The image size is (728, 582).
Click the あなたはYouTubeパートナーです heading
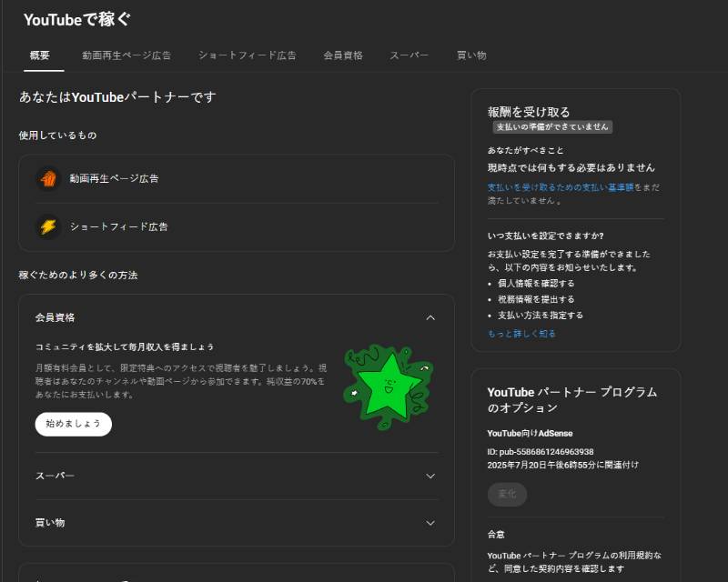117,97
